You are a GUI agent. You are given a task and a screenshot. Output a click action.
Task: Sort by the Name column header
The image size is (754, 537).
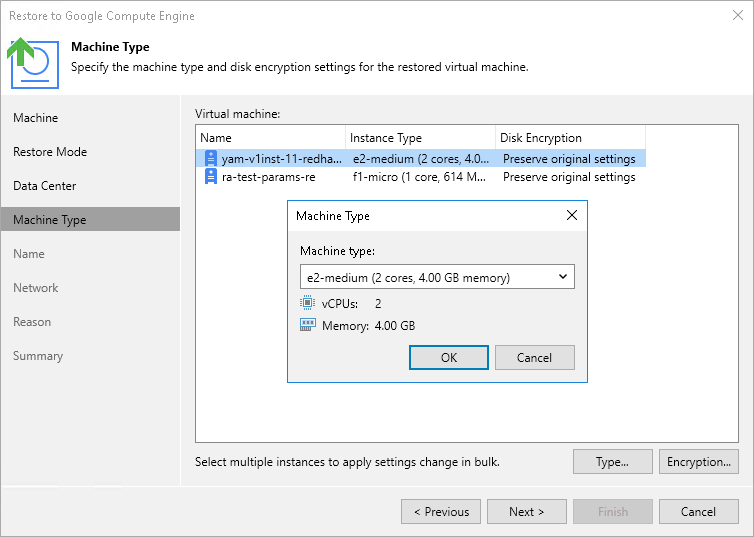[x=271, y=138]
